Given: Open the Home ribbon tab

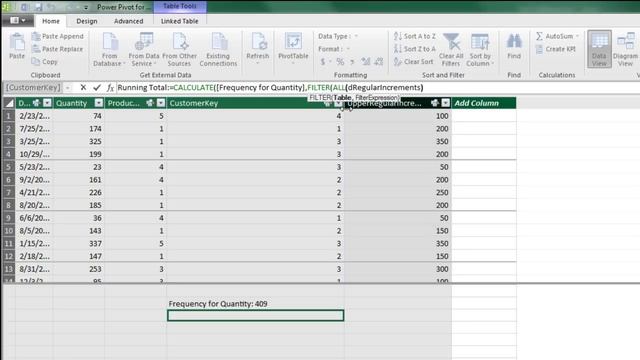Looking at the screenshot, I should (51, 21).
